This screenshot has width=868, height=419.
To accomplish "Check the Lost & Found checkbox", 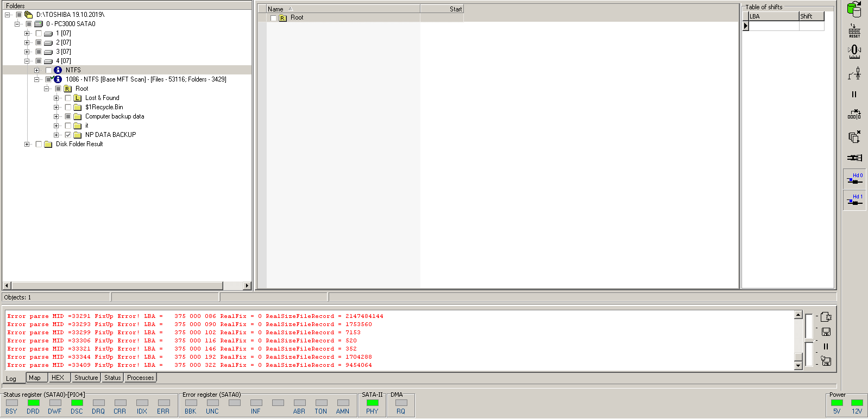I will click(68, 98).
